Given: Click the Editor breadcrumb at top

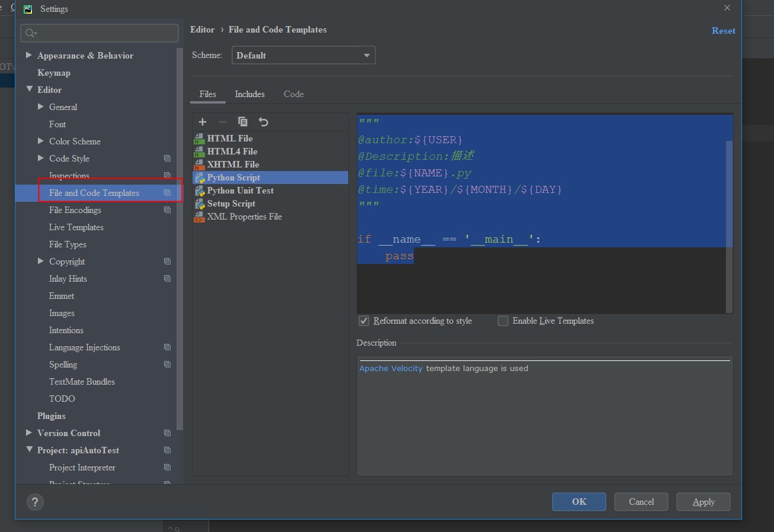Looking at the screenshot, I should (x=203, y=30).
